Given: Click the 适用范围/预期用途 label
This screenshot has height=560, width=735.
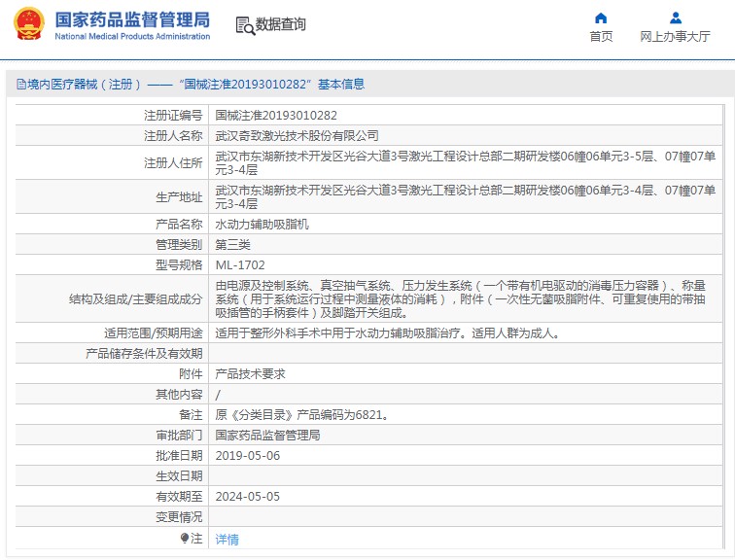Looking at the screenshot, I should click(x=154, y=333).
